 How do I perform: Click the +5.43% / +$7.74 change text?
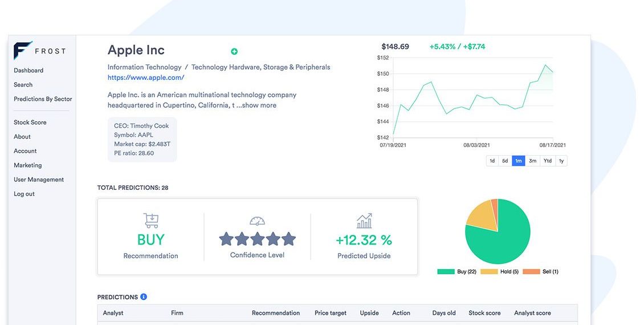(x=457, y=46)
